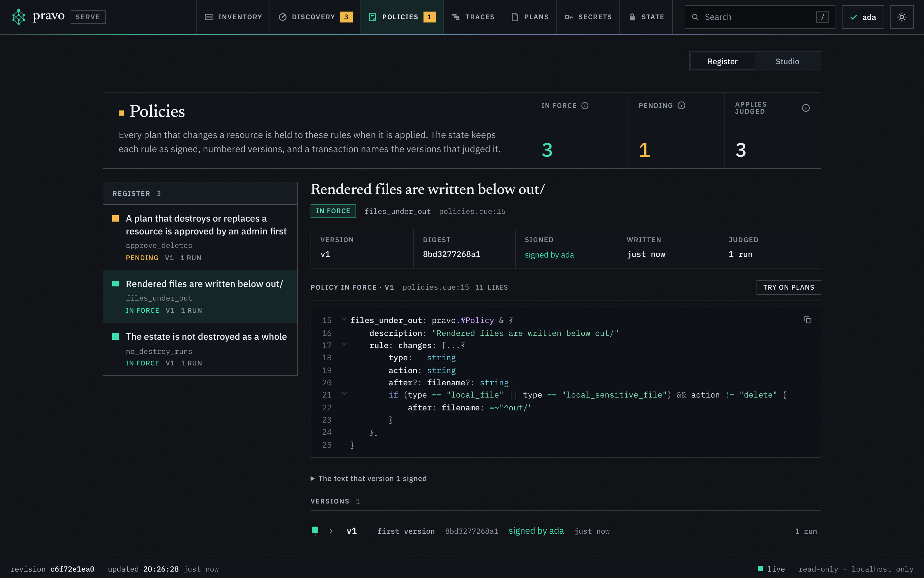Screen dimensions: 924x578
Task: Click the search magnifier icon
Action: (x=695, y=17)
